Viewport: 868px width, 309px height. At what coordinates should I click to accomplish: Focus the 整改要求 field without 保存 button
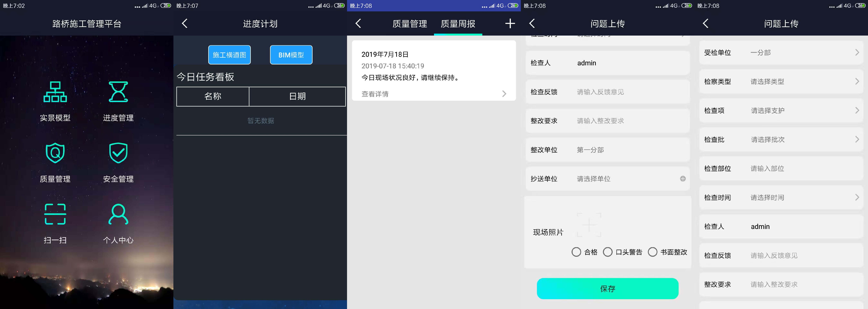coord(781,285)
